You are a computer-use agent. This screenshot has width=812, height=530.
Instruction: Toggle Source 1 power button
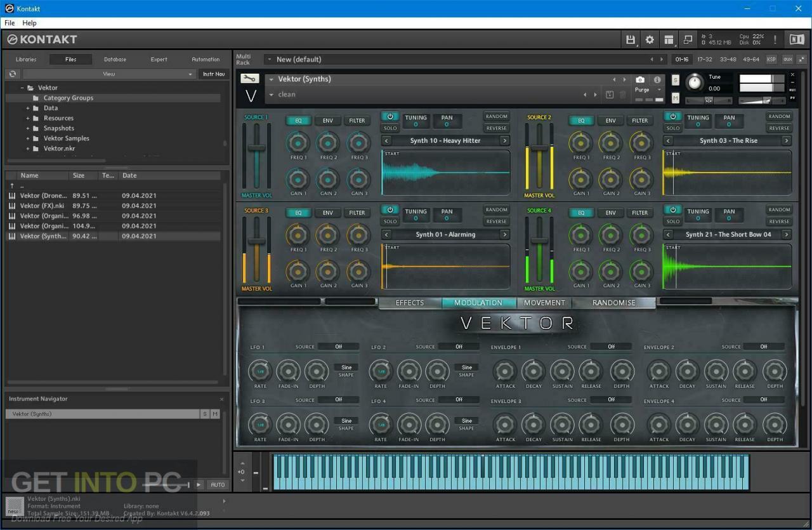coord(390,117)
